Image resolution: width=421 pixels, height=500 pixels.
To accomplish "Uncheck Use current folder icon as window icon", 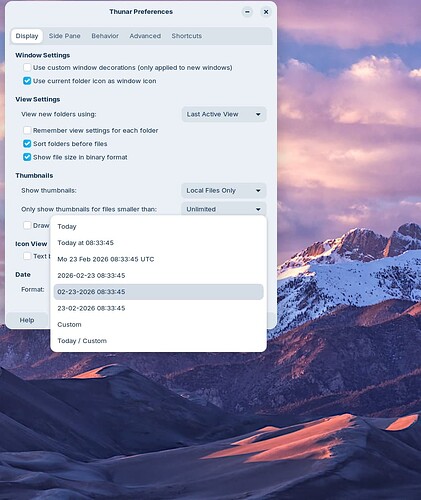I will click(27, 81).
